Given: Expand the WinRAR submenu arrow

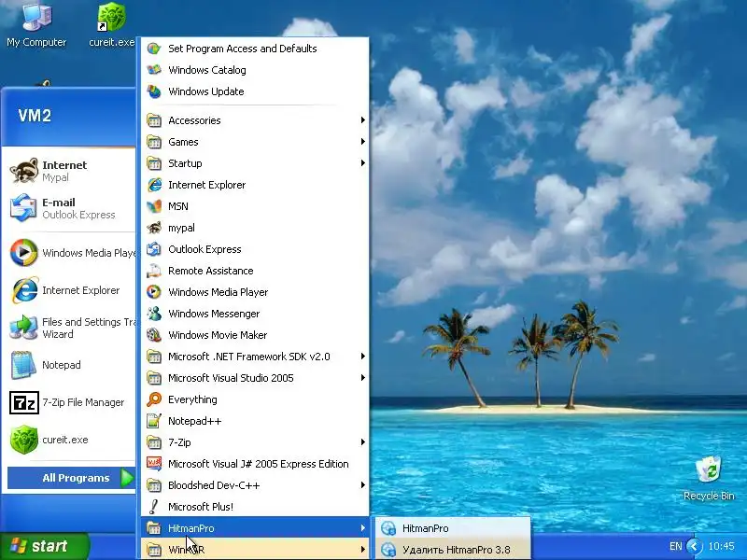Looking at the screenshot, I should 363,550.
